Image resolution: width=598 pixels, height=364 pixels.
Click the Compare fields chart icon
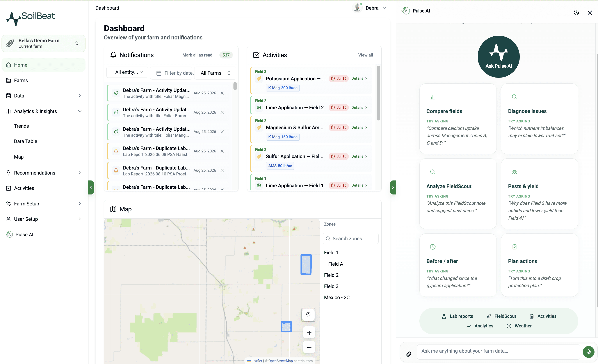(432, 97)
